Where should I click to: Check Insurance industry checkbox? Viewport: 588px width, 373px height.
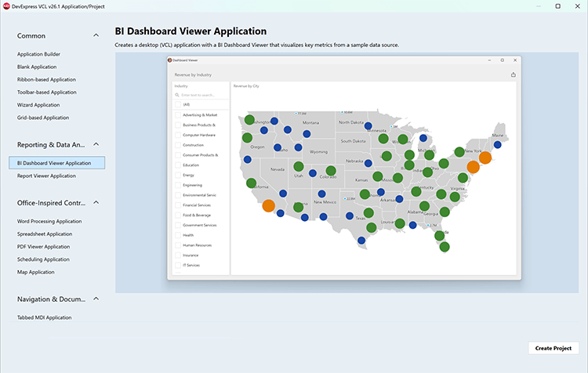click(x=178, y=255)
